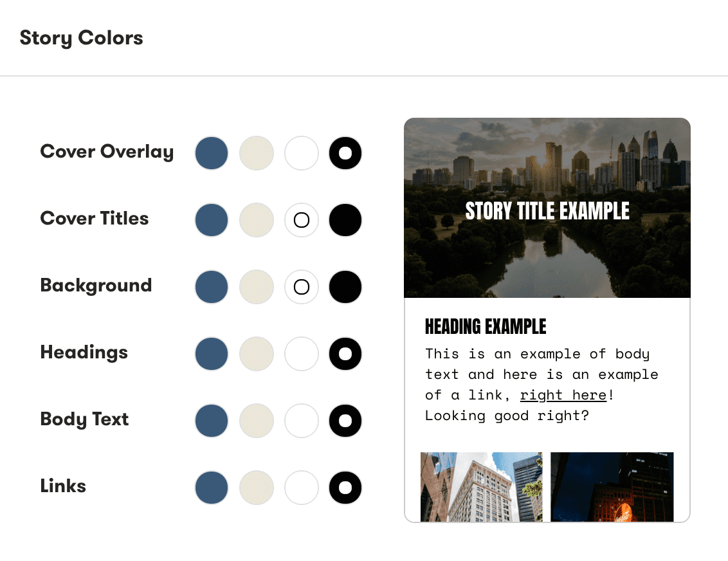
Task: Click the left city photo thumbnail in the preview
Action: click(482, 487)
